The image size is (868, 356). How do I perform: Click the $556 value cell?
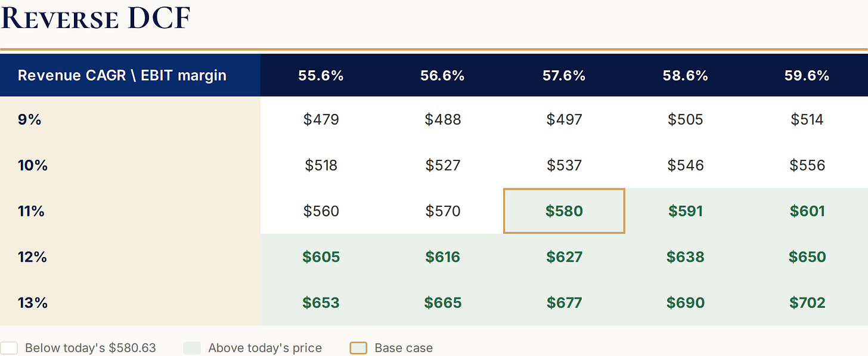(807, 165)
